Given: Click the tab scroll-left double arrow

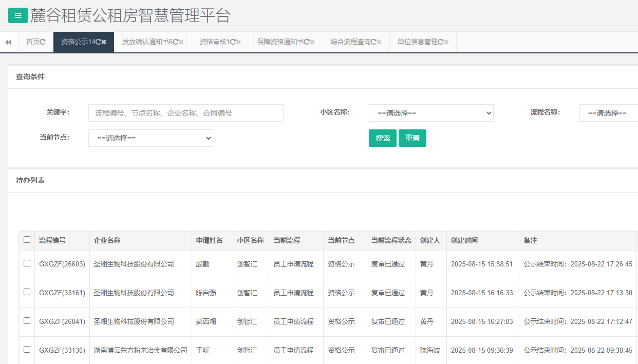Looking at the screenshot, I should 8,42.
